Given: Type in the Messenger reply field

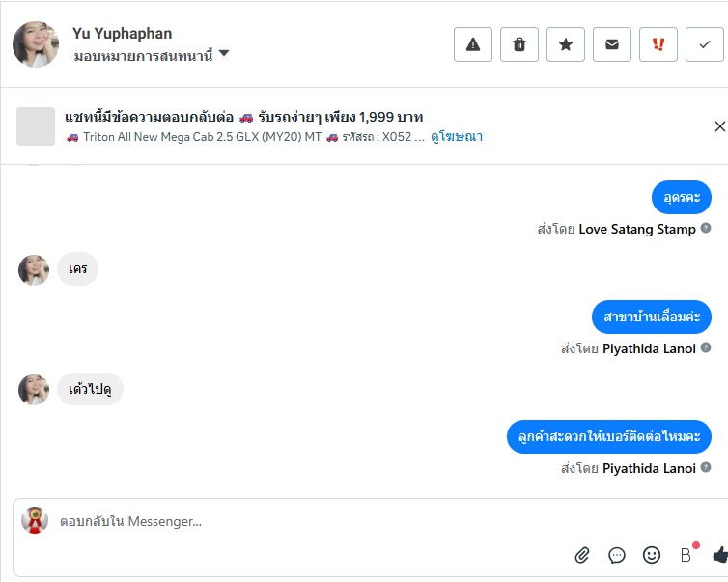Looking at the screenshot, I should pyautogui.click(x=290, y=521).
